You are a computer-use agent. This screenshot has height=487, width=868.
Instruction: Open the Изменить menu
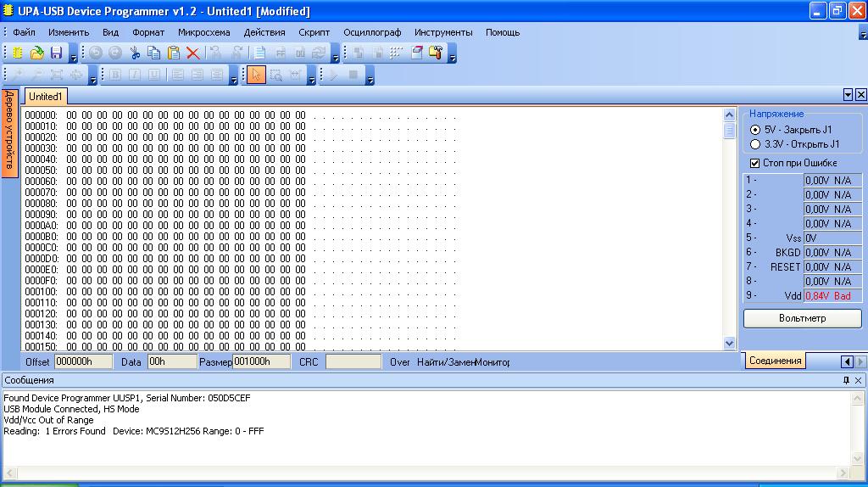(69, 32)
